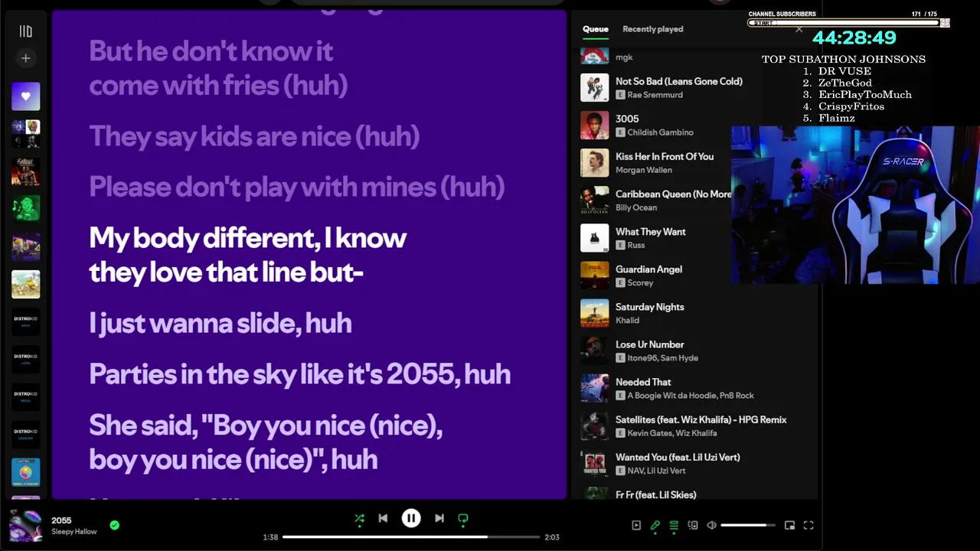Jump to lyric 'She said, Boy you nice'
Viewport: 980px width, 551px height.
266,442
